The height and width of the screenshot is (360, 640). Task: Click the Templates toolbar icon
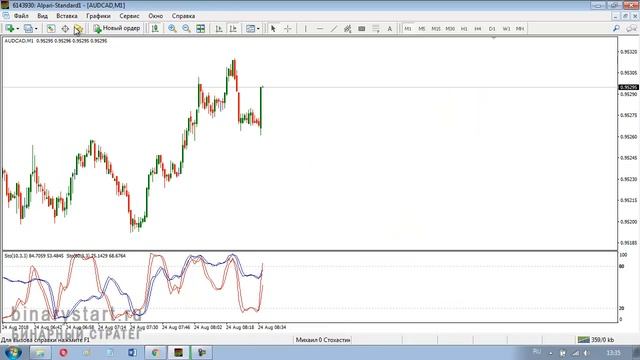tap(250, 29)
